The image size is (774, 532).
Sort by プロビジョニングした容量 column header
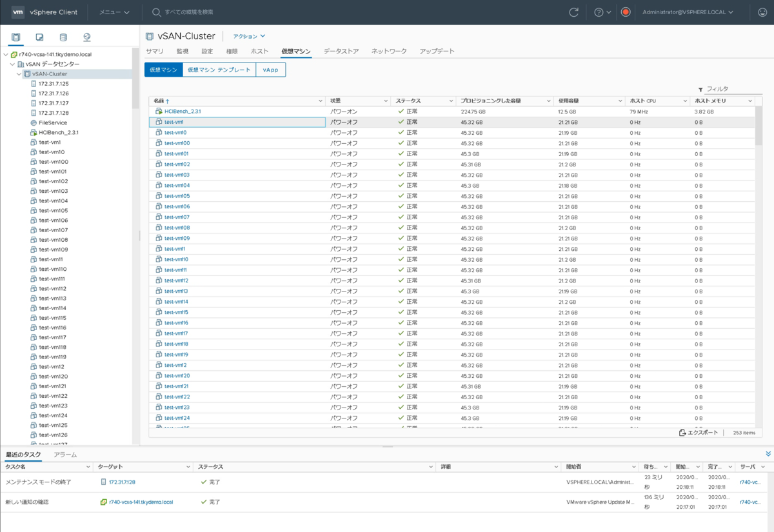(x=491, y=101)
